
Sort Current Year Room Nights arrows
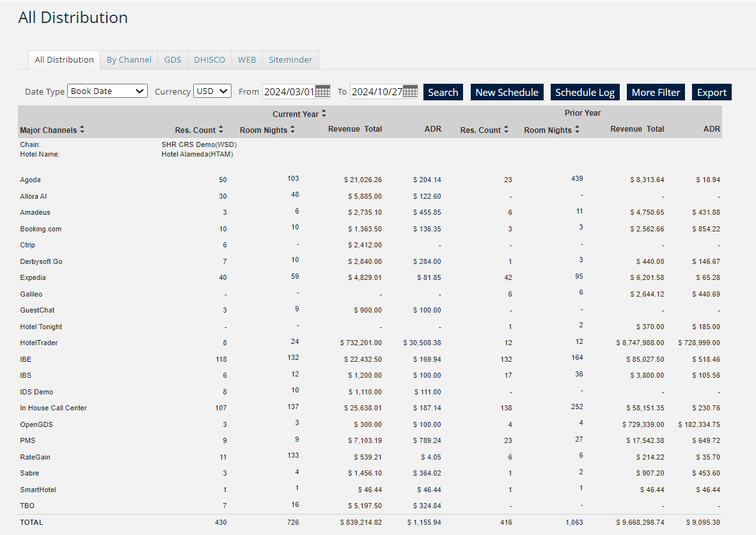click(293, 130)
